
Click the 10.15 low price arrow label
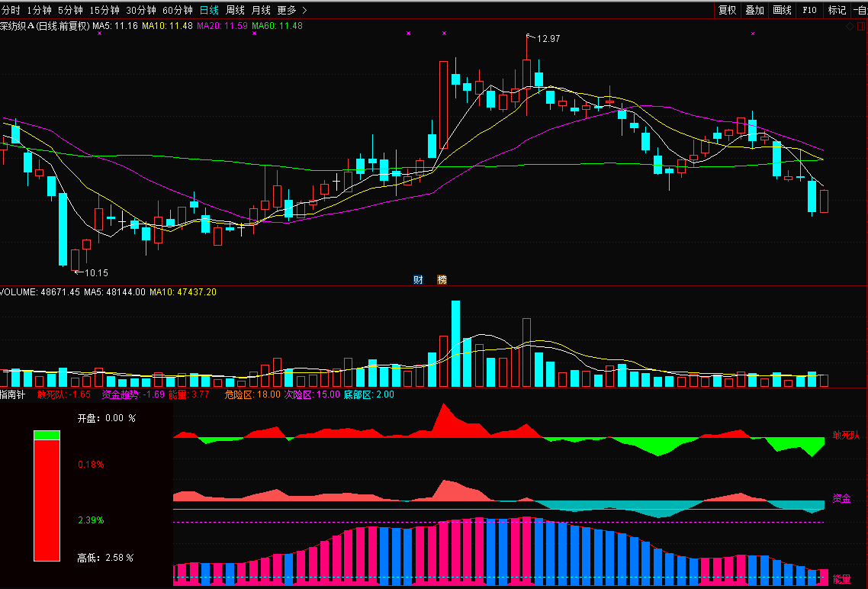[x=94, y=272]
